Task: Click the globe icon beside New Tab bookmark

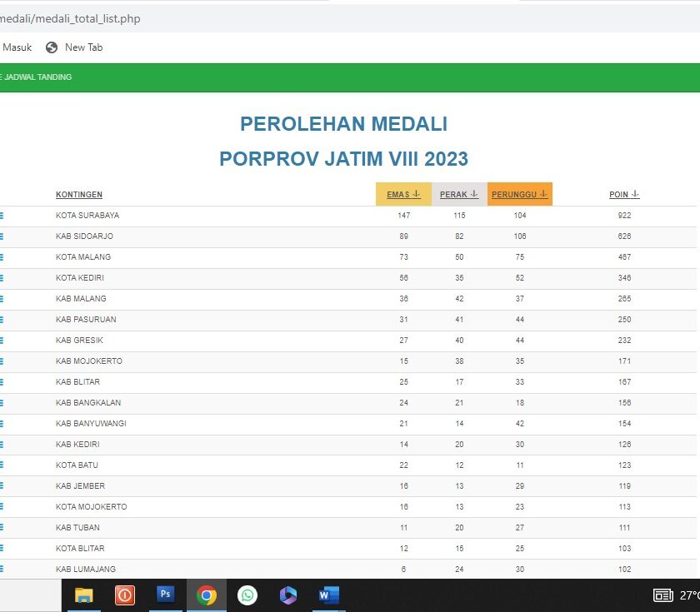Action: [x=52, y=47]
